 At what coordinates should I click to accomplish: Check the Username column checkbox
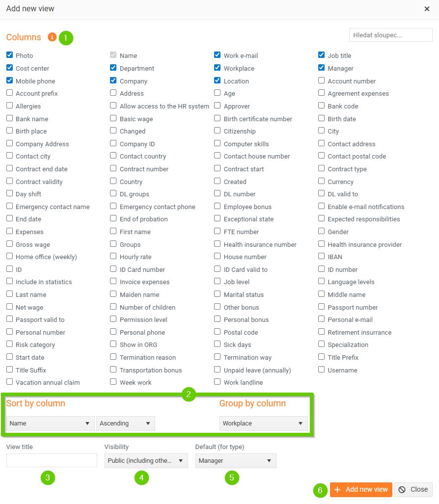pyautogui.click(x=322, y=370)
